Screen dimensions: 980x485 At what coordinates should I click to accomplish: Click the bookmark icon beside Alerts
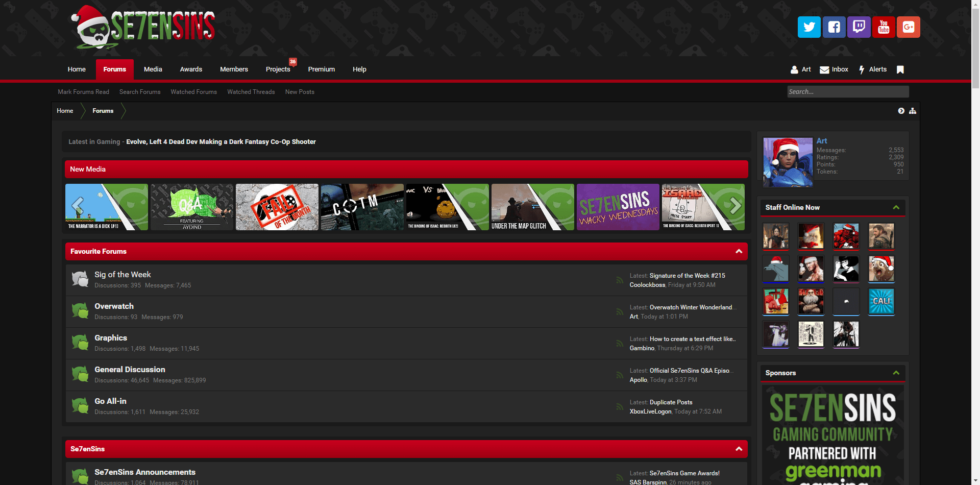(900, 69)
